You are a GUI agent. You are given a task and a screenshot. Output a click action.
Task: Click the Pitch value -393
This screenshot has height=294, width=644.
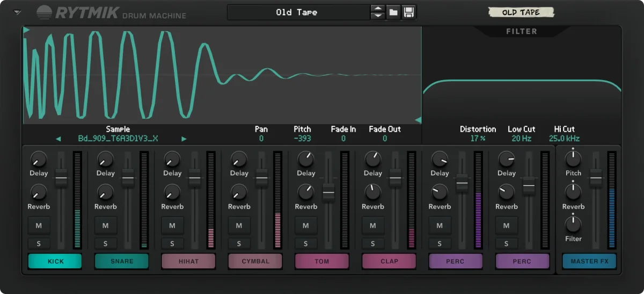[302, 139]
